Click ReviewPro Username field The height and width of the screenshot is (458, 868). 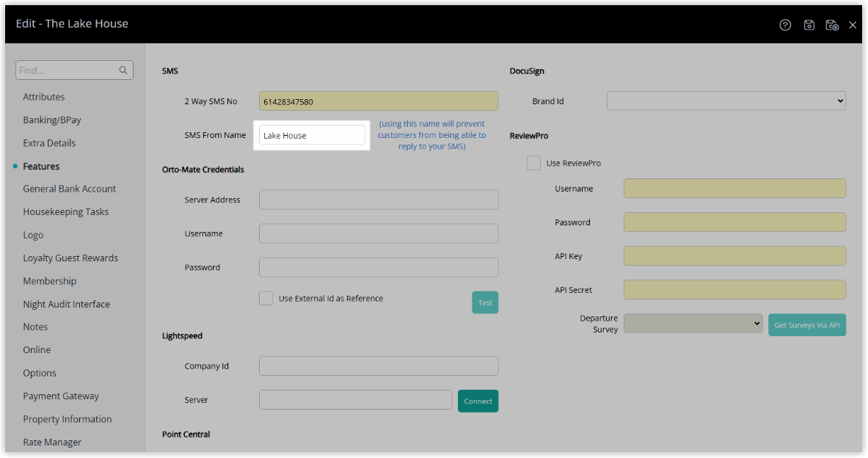click(x=734, y=189)
